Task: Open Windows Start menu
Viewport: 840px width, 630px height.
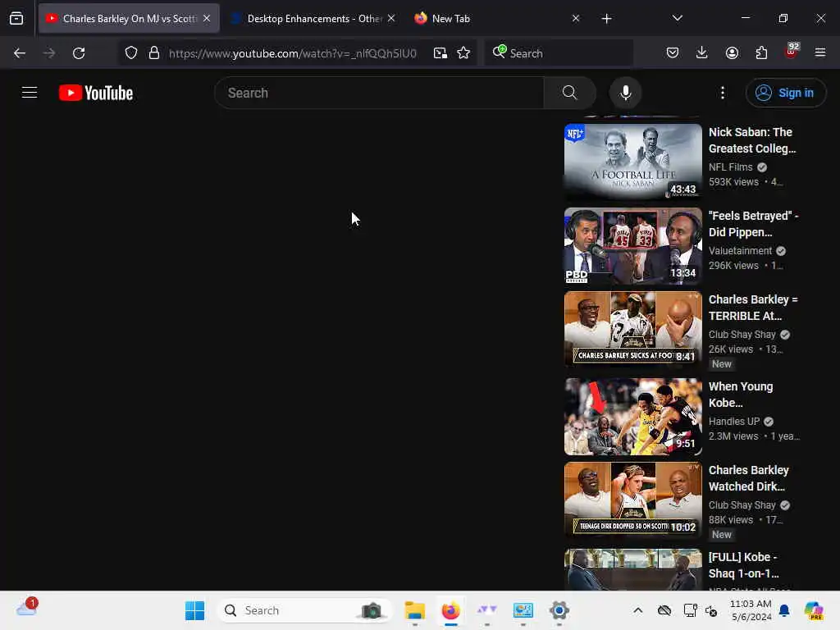Action: (x=194, y=610)
